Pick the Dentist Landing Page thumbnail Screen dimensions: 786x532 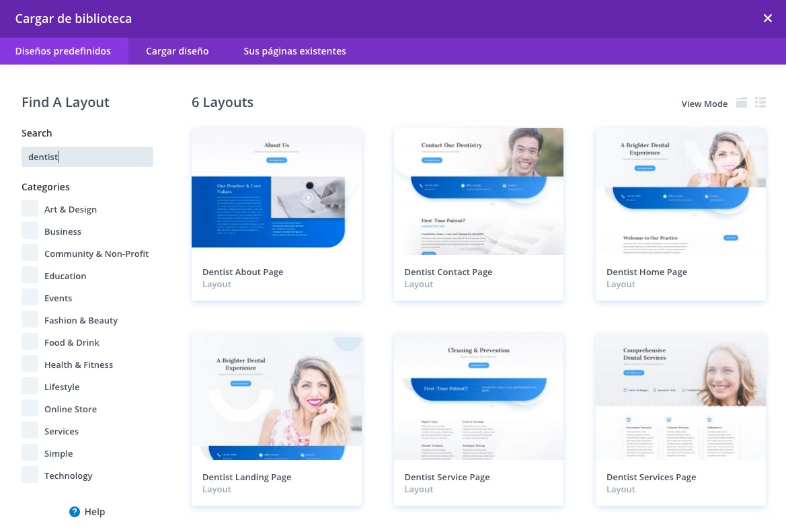276,396
